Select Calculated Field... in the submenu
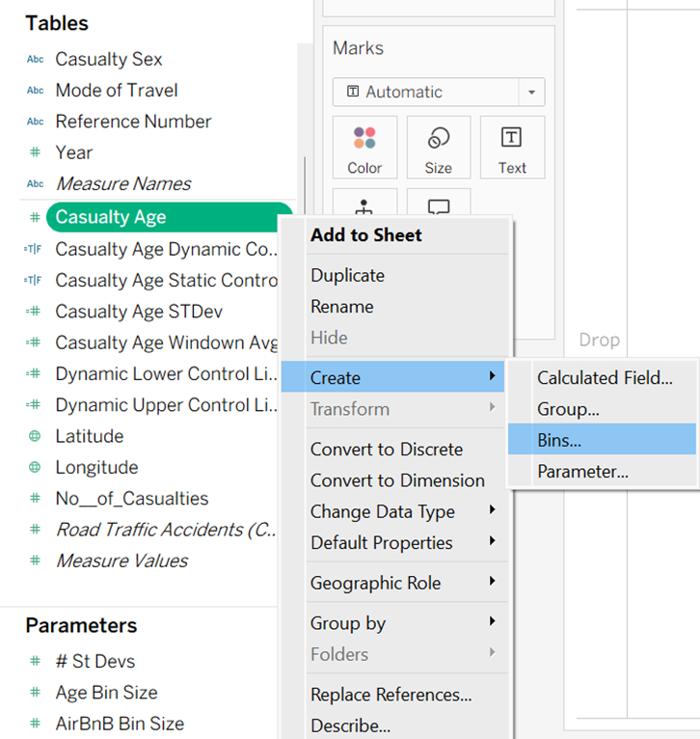Screen dimensions: 700x739 coord(605,378)
